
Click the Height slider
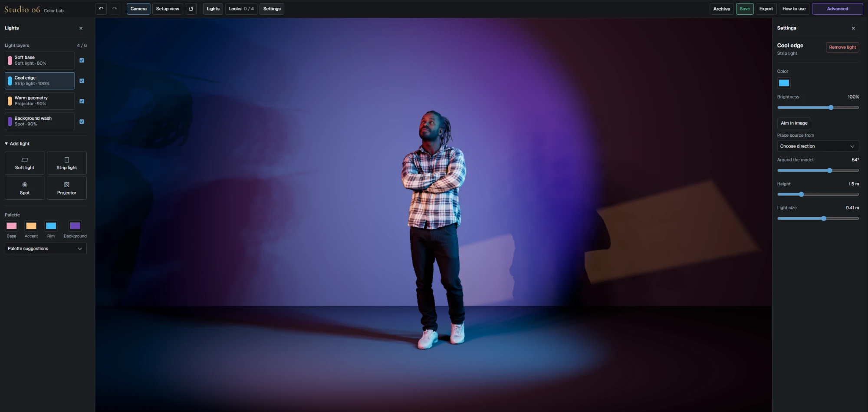coord(818,194)
